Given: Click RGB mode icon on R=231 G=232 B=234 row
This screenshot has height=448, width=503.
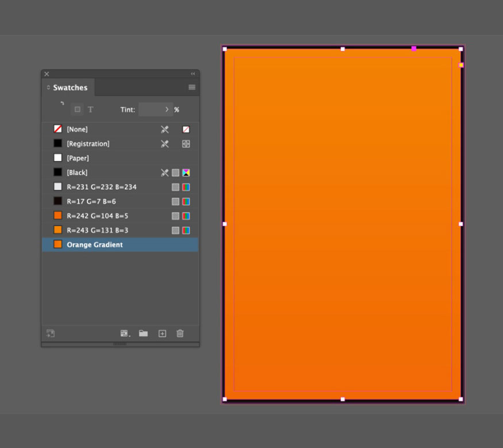Looking at the screenshot, I should (186, 187).
